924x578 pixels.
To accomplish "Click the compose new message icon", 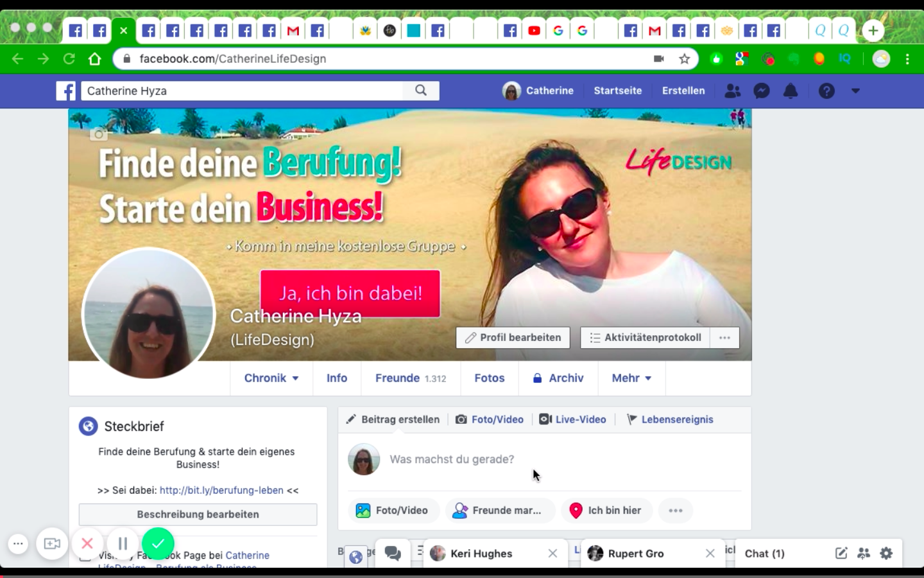I will pos(841,553).
